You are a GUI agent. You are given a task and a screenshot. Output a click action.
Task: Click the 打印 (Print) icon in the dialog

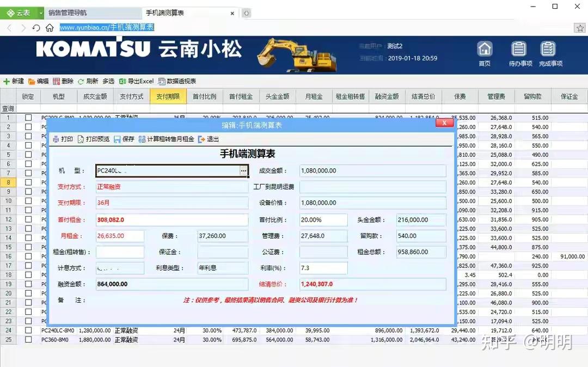tap(63, 139)
